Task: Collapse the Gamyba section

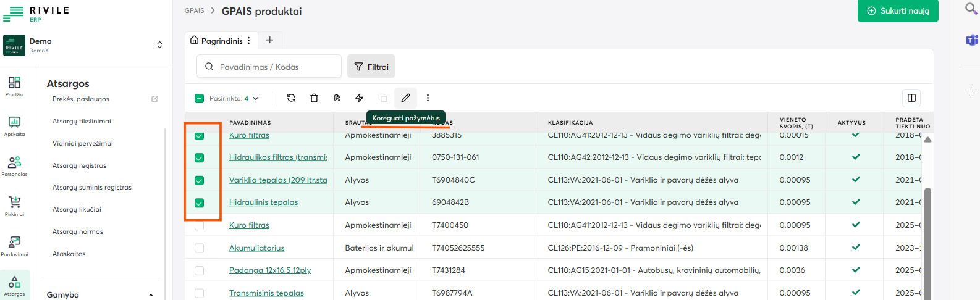Action: [151, 295]
